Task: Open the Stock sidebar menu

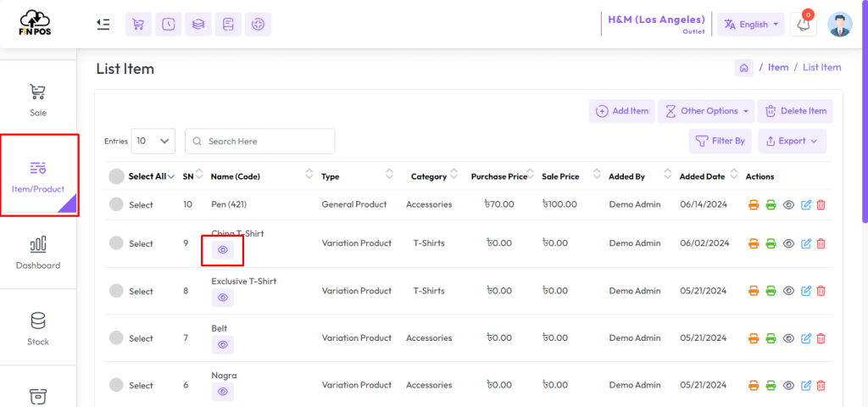Action: [x=38, y=328]
